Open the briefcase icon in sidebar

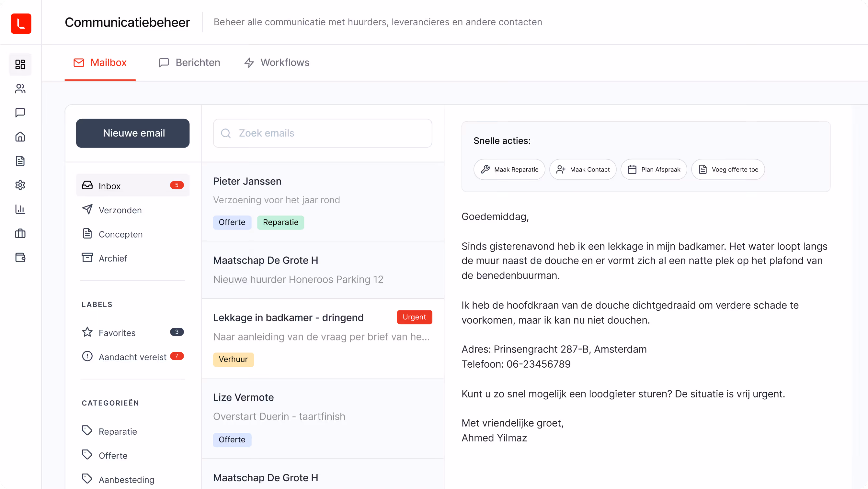point(20,233)
